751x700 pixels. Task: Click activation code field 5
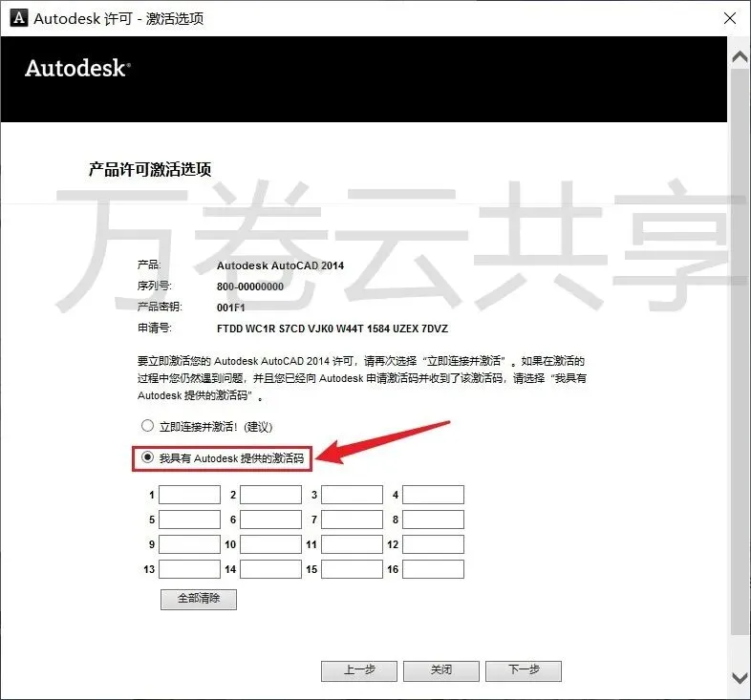[x=190, y=520]
